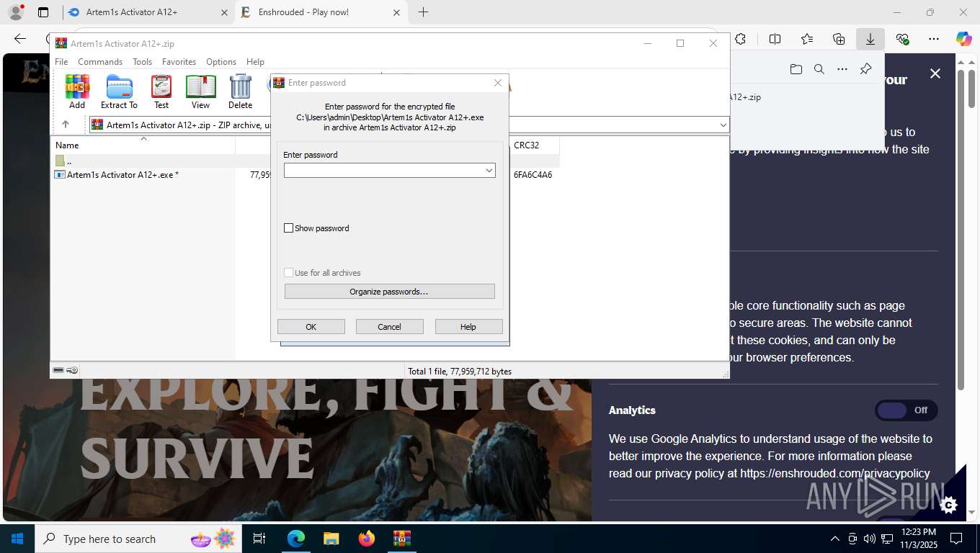Viewport: 980px width, 553px height.
Task: Open File Explorer from the taskbar
Action: 331,539
